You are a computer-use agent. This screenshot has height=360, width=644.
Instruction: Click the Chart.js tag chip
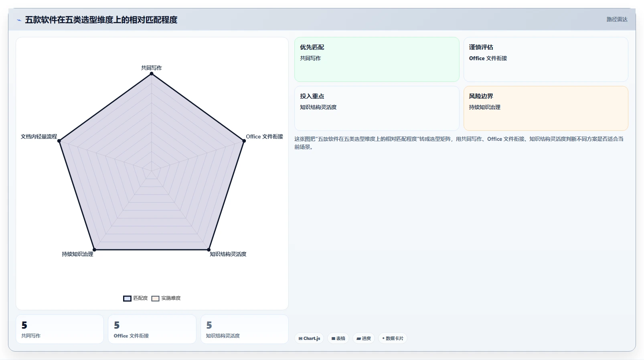[310, 338]
